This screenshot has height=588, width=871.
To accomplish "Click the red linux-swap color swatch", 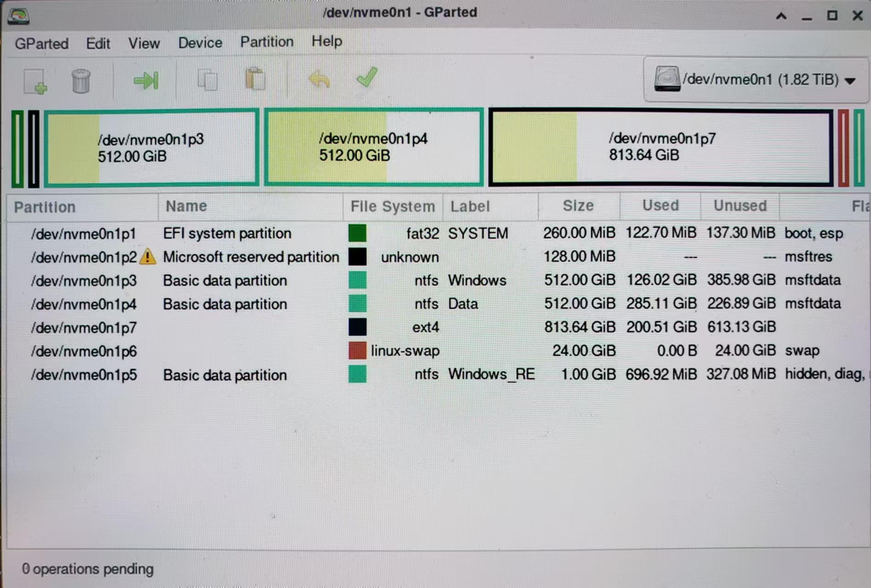I will click(357, 351).
